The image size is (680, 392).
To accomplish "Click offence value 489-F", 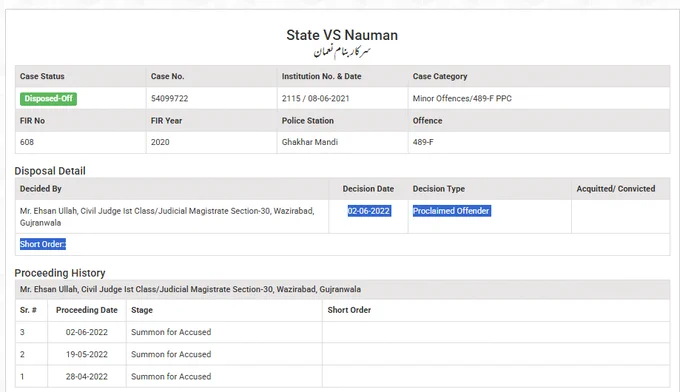I will coord(423,142).
